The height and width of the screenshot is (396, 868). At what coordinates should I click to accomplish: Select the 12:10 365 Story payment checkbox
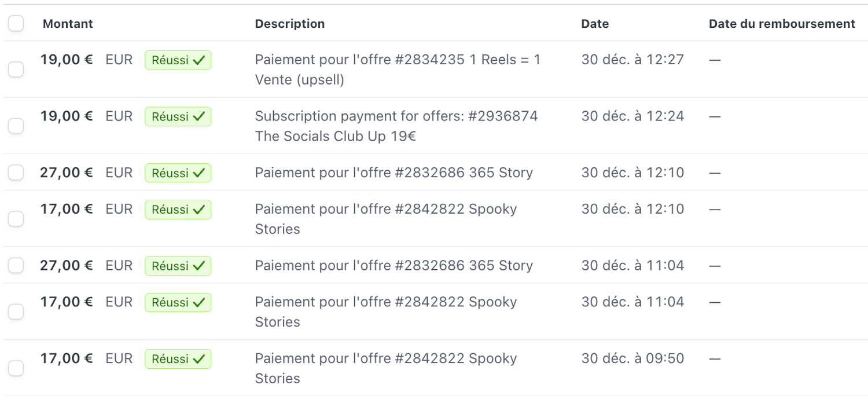[16, 172]
